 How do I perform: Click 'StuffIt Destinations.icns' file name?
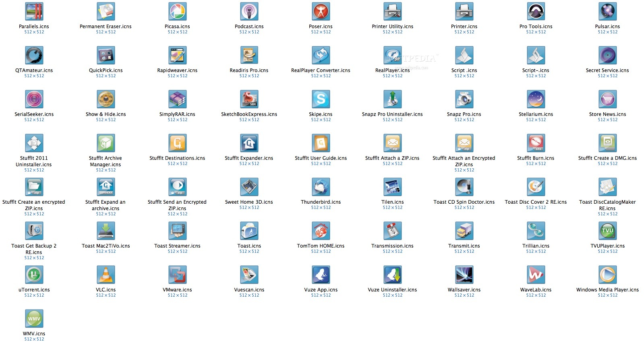point(178,158)
